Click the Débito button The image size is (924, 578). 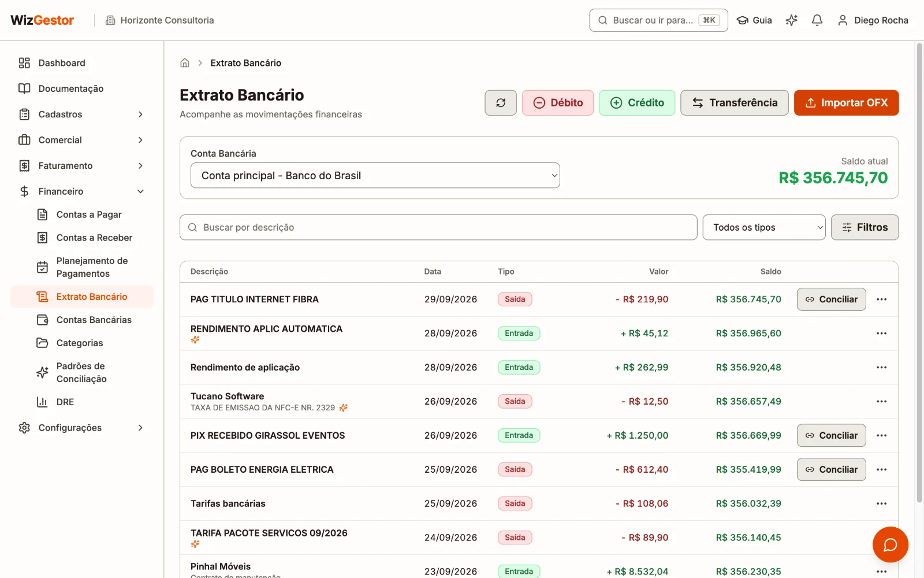pos(558,103)
